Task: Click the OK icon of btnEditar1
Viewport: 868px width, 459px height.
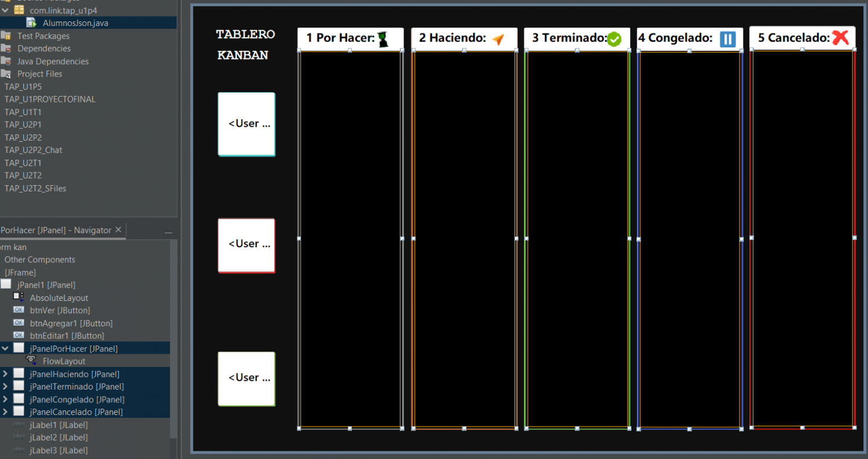Action: point(19,336)
